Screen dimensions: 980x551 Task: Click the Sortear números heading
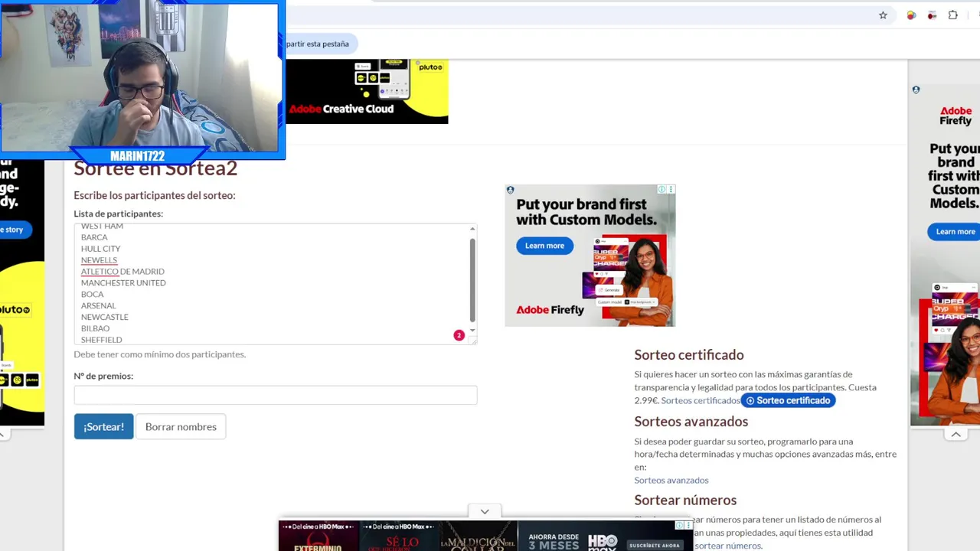pos(685,500)
